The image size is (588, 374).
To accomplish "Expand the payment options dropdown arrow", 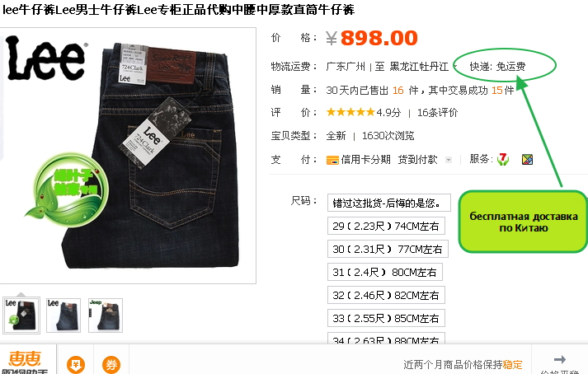I will [448, 160].
